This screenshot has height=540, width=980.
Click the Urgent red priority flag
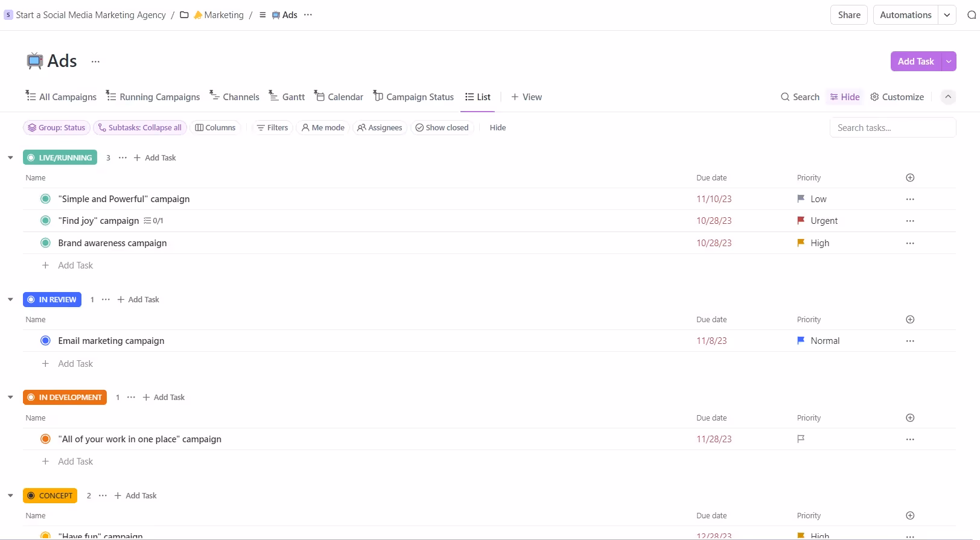801,221
